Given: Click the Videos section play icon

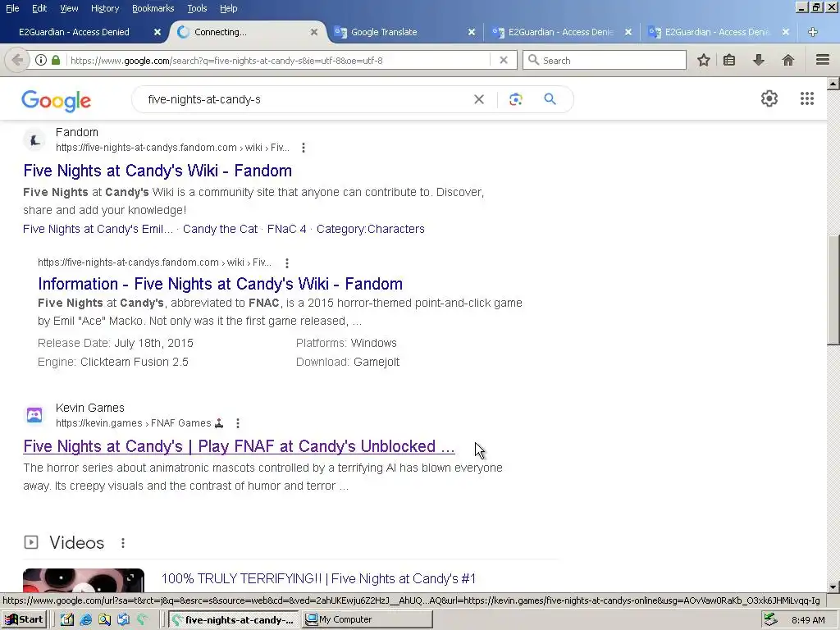Looking at the screenshot, I should (x=31, y=542).
